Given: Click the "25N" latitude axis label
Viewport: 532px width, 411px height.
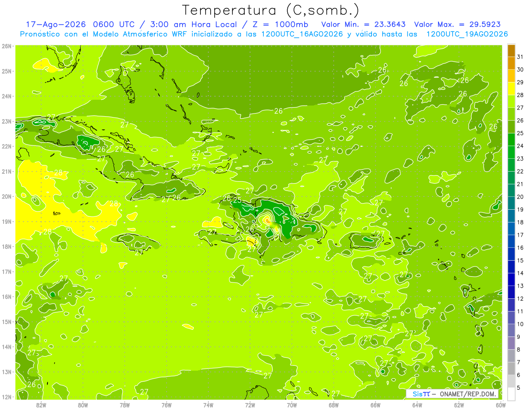Looking at the screenshot, I should pos(6,71).
